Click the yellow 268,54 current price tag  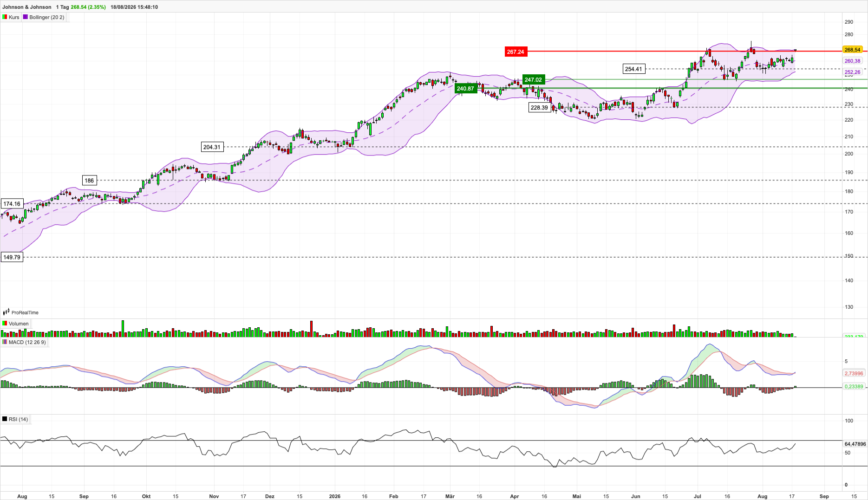point(853,50)
